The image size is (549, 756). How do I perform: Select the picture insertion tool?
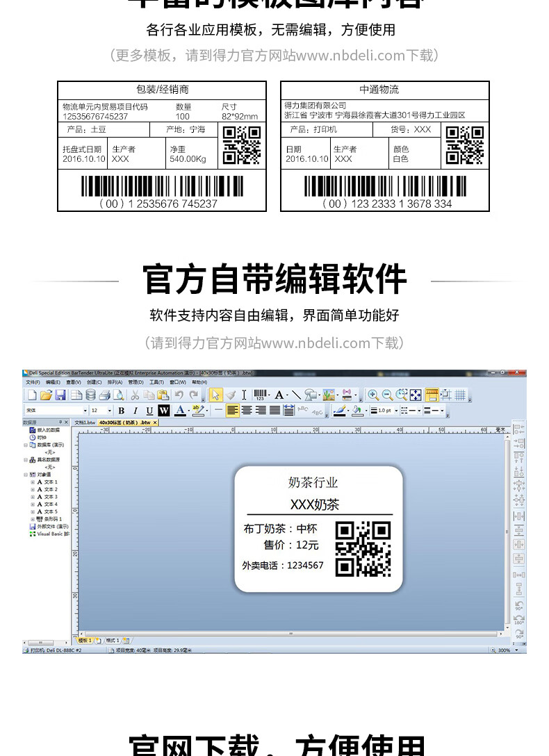click(329, 395)
